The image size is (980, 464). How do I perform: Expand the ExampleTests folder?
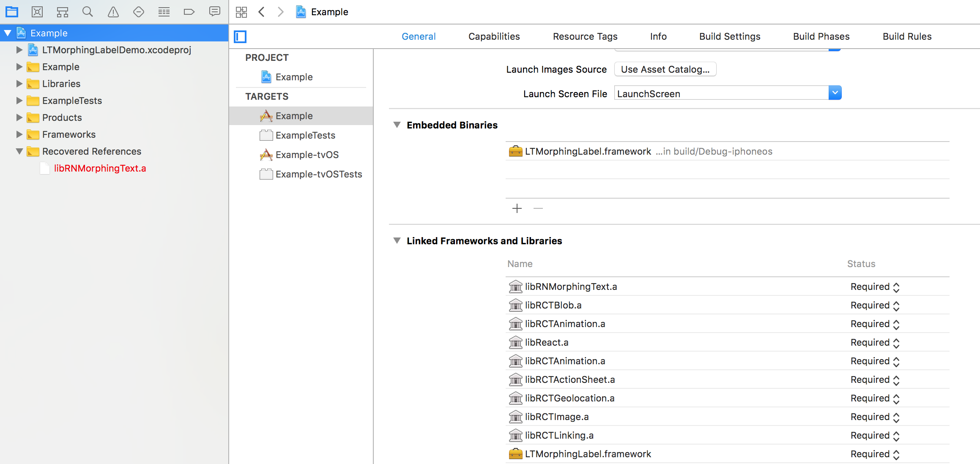click(19, 101)
